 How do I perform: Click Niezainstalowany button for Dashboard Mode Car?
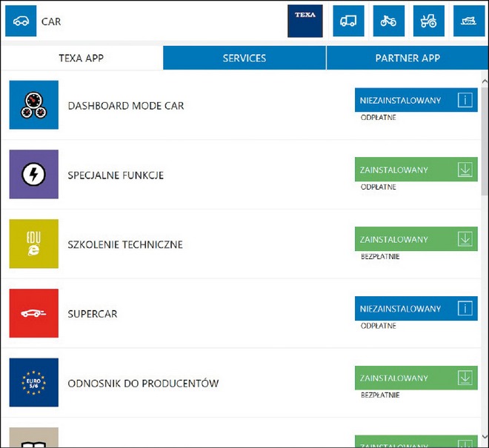pyautogui.click(x=416, y=101)
